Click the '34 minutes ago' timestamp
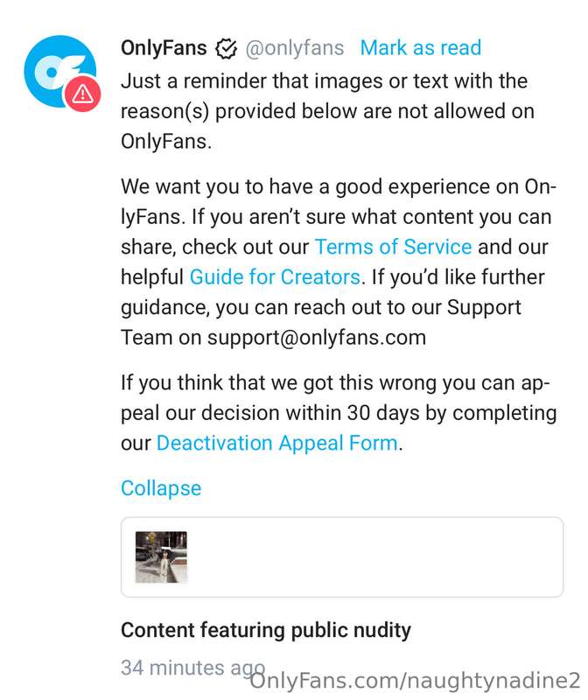Viewport: 588px width, 700px height. coord(192,668)
